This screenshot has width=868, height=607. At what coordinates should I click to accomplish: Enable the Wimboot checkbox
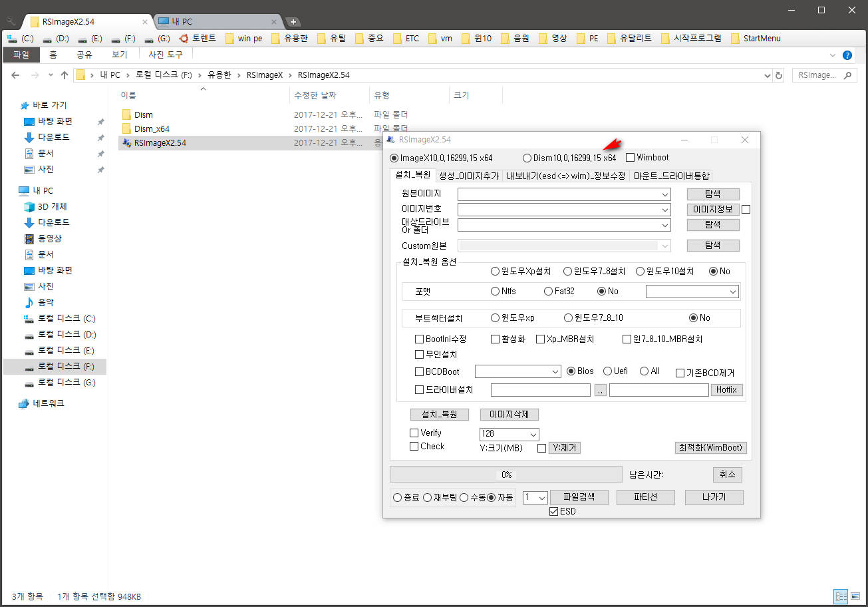pyautogui.click(x=631, y=158)
